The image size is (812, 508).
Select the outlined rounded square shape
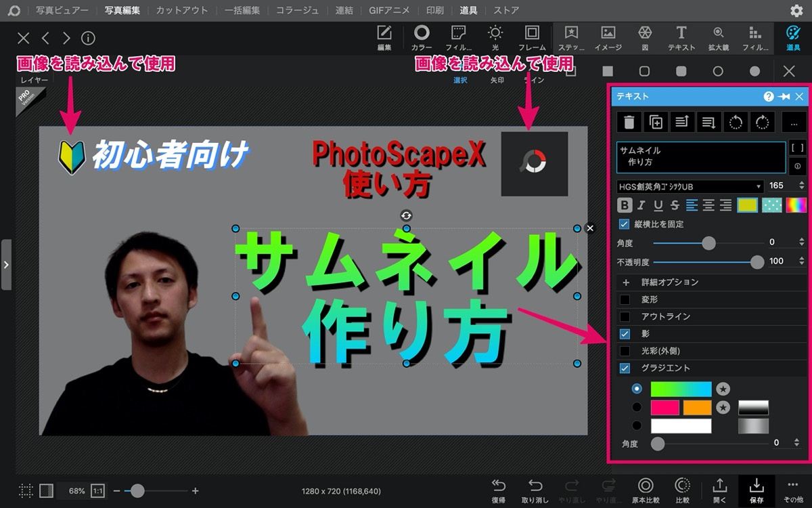(645, 71)
